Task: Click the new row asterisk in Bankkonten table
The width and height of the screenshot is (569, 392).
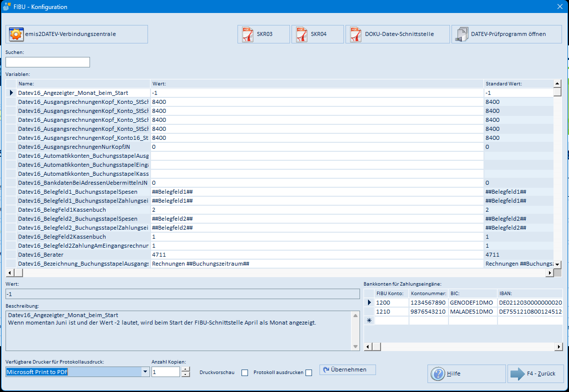Action: pos(369,321)
